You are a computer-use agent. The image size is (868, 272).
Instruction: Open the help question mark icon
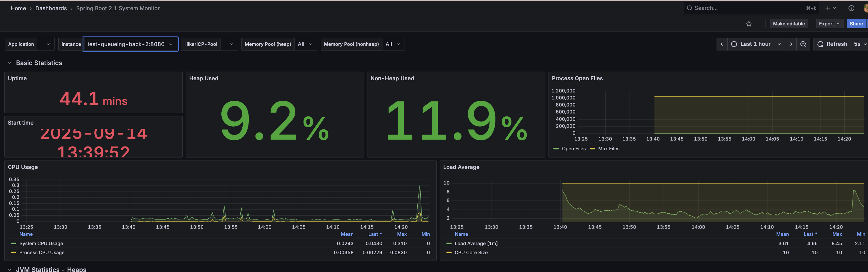click(851, 8)
